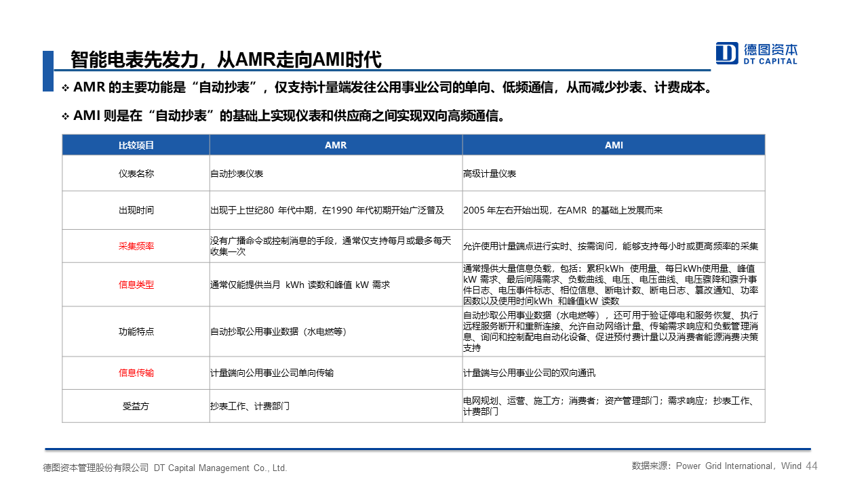Click the 功能特点 row label
The image size is (868, 488).
(136, 331)
